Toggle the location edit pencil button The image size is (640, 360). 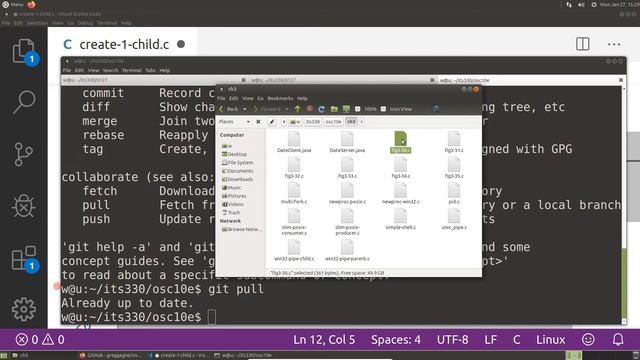click(272, 122)
